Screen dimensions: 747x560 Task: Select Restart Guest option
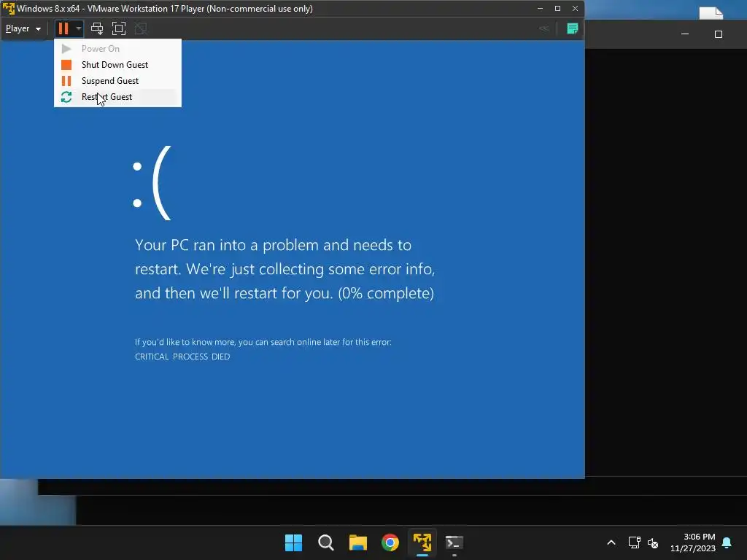click(x=117, y=97)
